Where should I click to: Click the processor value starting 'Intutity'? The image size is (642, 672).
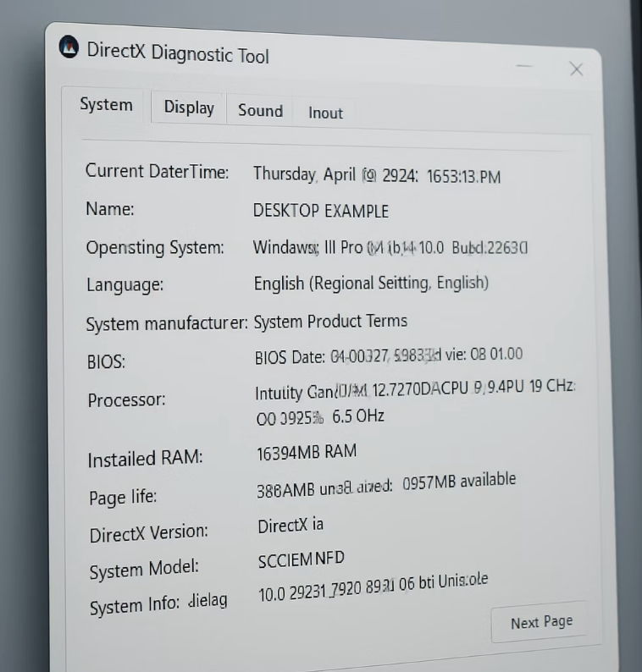point(415,389)
